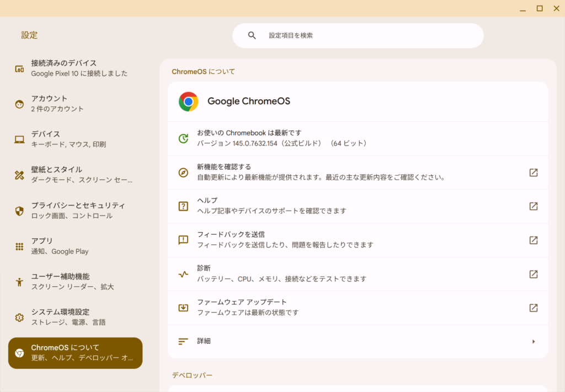The width and height of the screenshot is (565, 392).
Task: Go to プライバシーとセキュリティ section
Action: click(x=75, y=210)
